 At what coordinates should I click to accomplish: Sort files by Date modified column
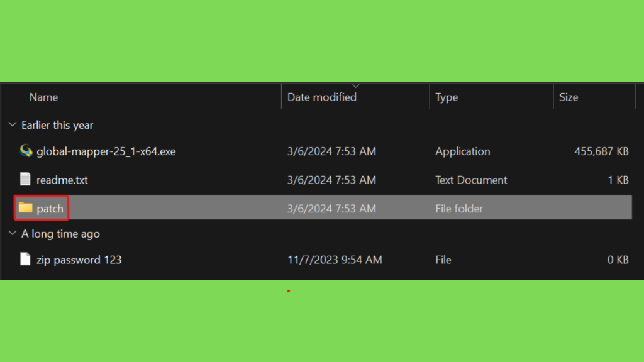coord(321,97)
